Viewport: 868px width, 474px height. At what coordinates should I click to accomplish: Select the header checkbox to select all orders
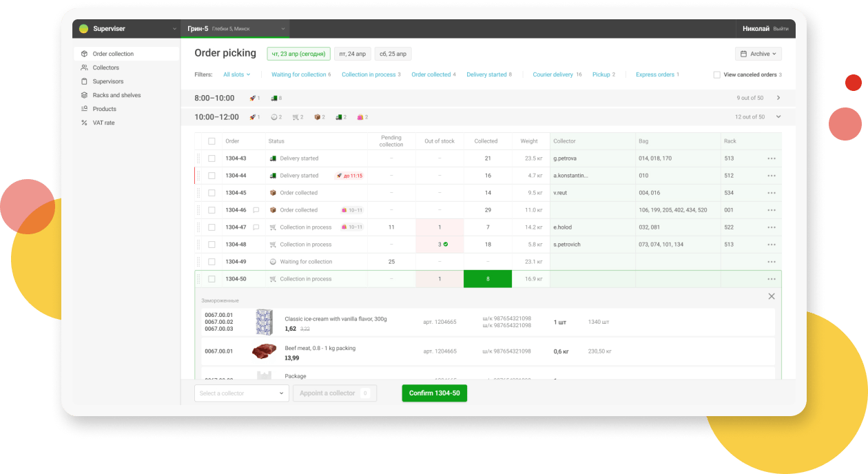pos(211,141)
